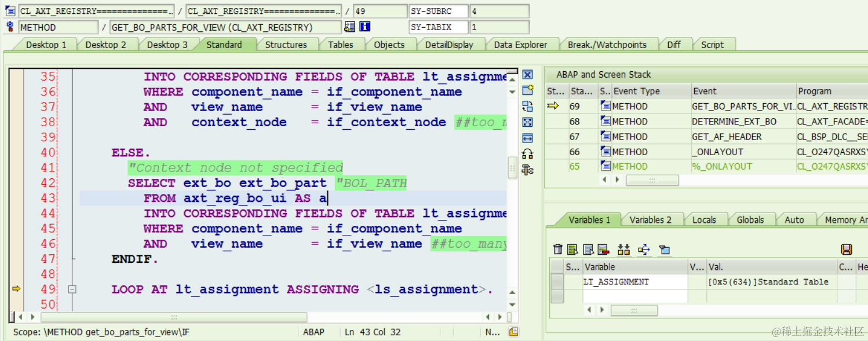The image size is (868, 341).
Task: Click the SY-TABIX value field
Action: click(x=499, y=27)
